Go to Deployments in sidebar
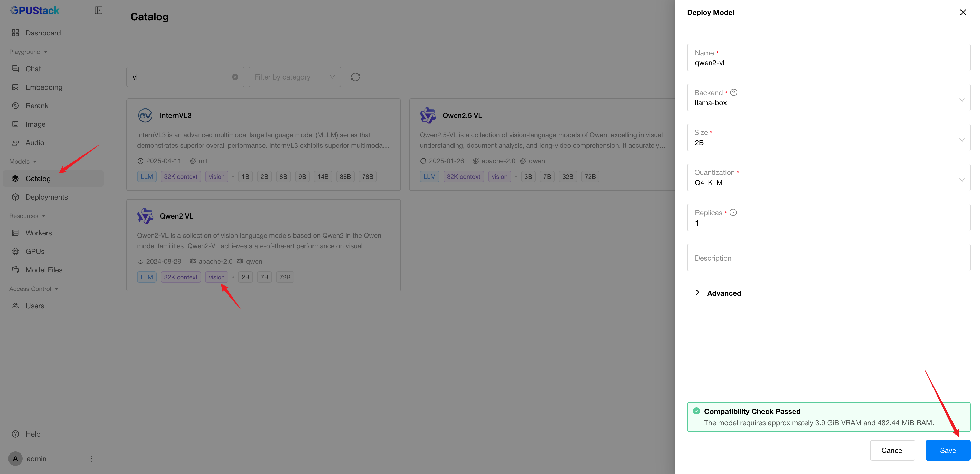980x474 pixels. (46, 197)
